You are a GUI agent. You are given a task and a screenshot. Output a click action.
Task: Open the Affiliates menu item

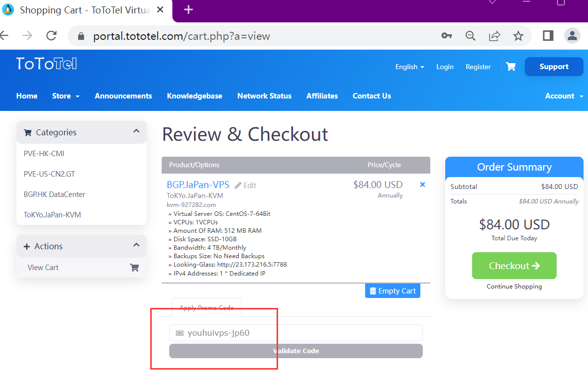322,96
